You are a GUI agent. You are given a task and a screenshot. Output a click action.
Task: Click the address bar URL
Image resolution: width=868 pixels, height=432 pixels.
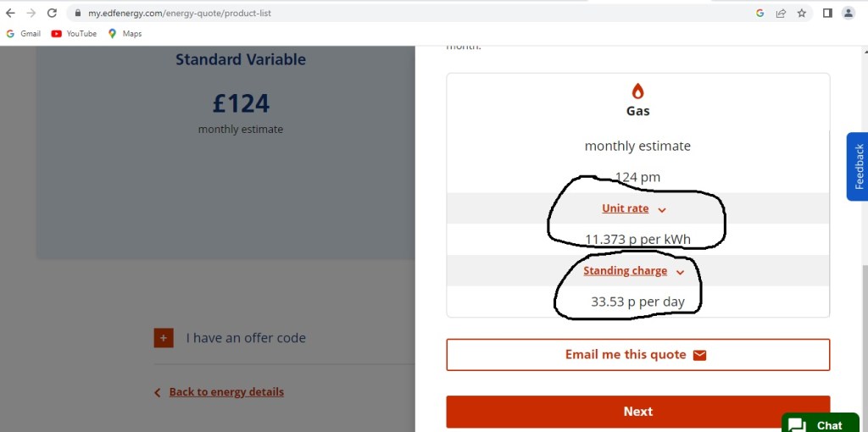[x=180, y=14]
